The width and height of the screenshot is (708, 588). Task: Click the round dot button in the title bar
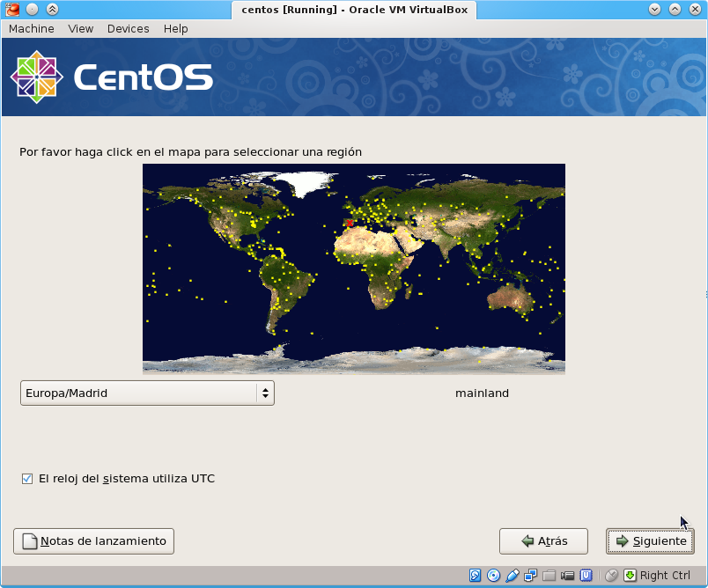click(32, 9)
